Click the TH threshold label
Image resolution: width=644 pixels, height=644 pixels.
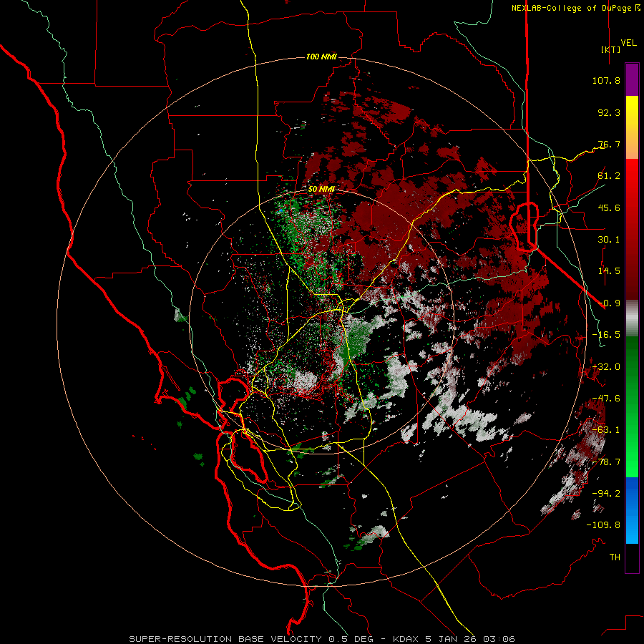tap(615, 557)
